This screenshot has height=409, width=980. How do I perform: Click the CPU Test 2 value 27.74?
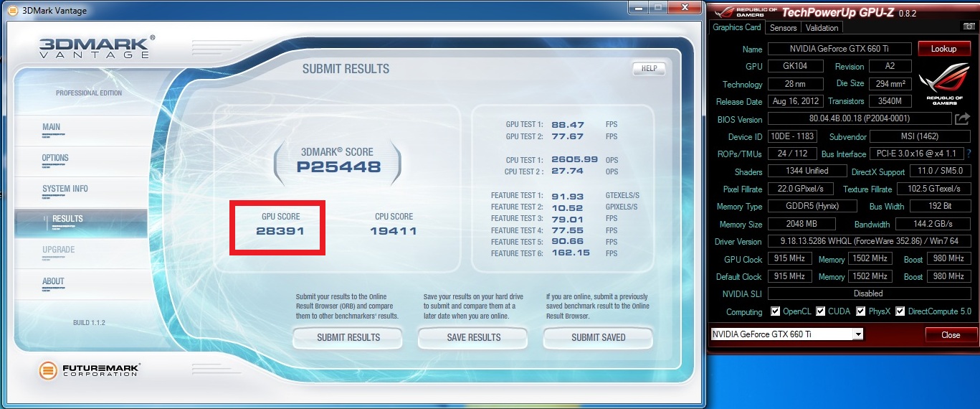pyautogui.click(x=568, y=171)
